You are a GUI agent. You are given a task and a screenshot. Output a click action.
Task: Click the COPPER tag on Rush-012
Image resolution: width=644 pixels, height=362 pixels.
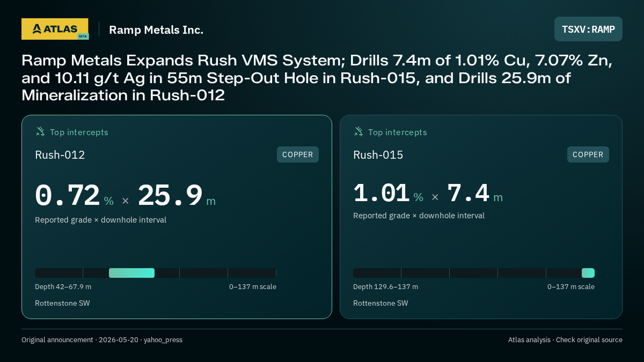click(x=298, y=154)
